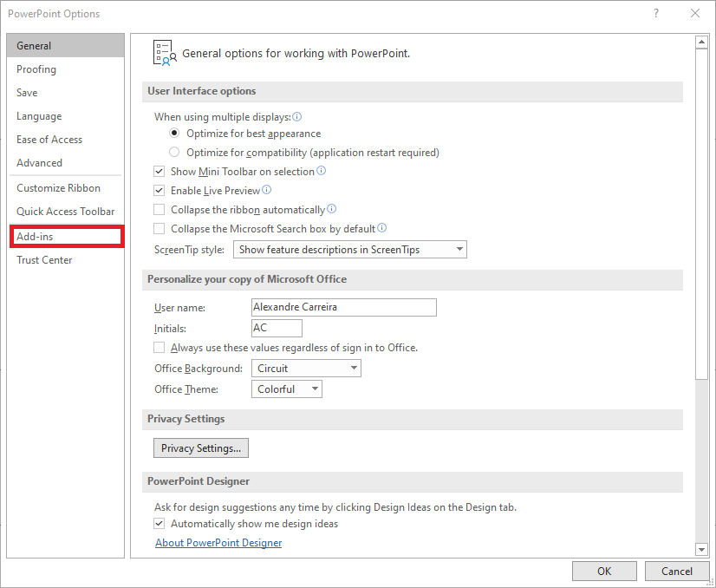The image size is (716, 588).
Task: Click info icon next to collapse ribbon option
Action: [x=332, y=209]
